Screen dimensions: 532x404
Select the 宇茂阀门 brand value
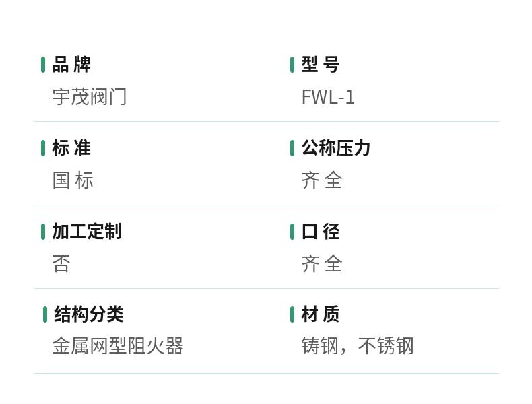click(90, 97)
